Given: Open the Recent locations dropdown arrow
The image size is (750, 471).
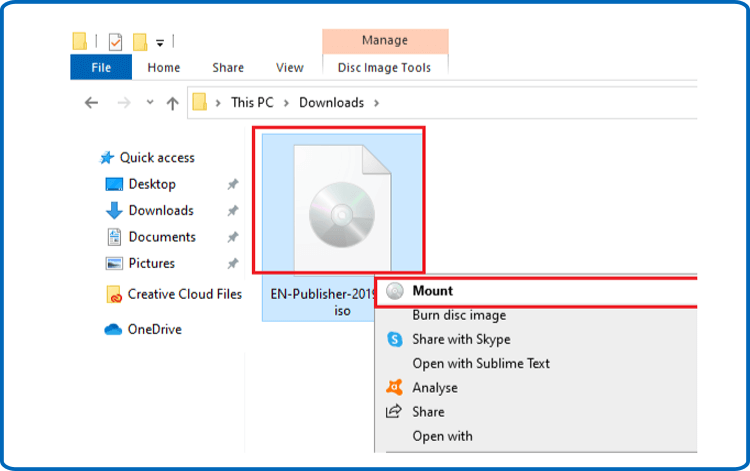Looking at the screenshot, I should coord(150,102).
